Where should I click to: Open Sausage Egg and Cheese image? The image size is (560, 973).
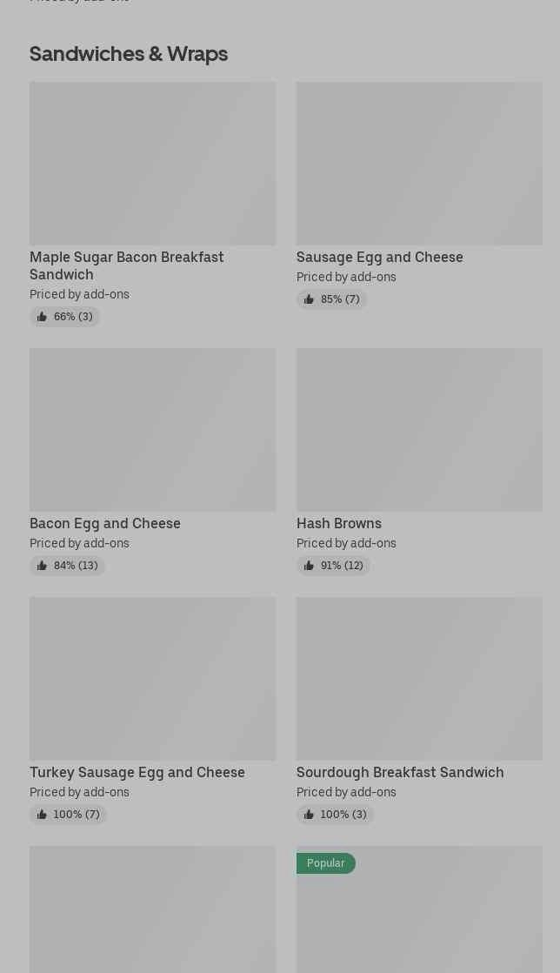419,164
